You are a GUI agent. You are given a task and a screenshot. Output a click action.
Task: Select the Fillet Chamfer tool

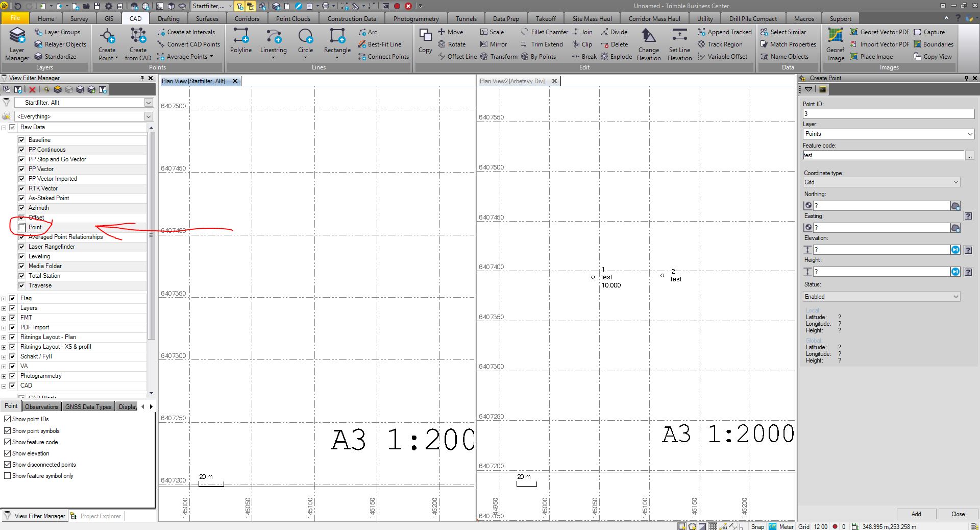(x=544, y=32)
